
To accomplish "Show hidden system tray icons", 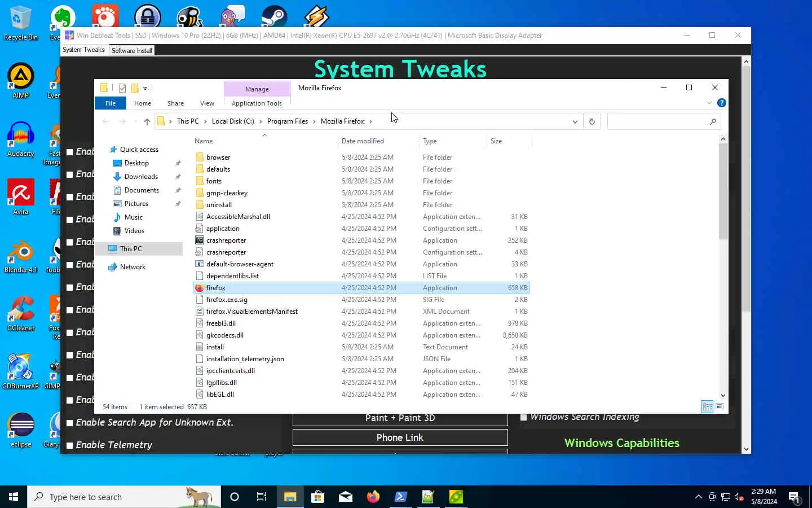I will tap(698, 497).
